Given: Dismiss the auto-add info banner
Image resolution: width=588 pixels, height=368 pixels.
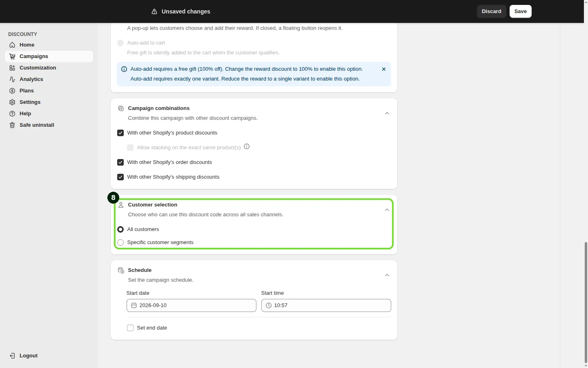Looking at the screenshot, I should (384, 69).
